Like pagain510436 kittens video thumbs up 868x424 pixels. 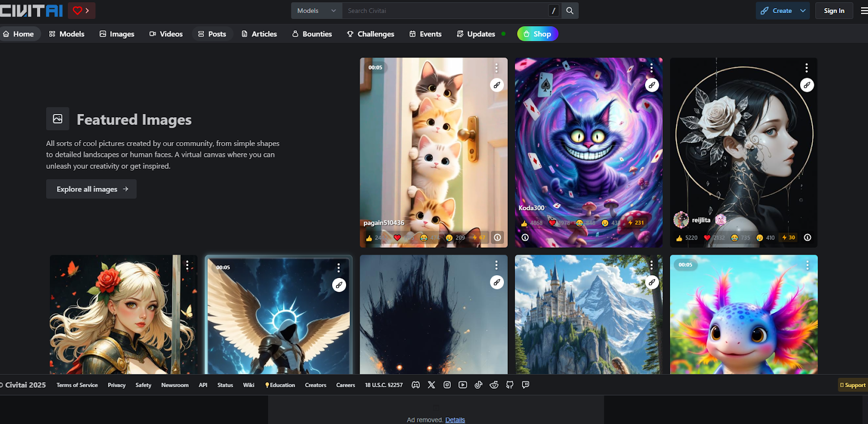click(375, 238)
